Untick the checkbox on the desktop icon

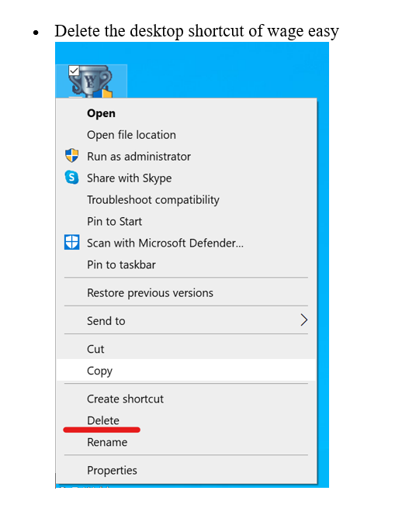click(x=74, y=71)
